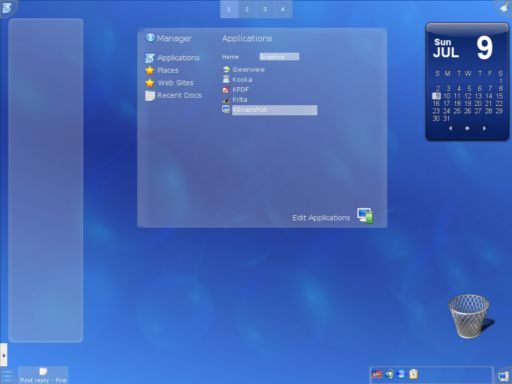
Task: Open Web Sites in the Manager sidebar
Action: 169,83
